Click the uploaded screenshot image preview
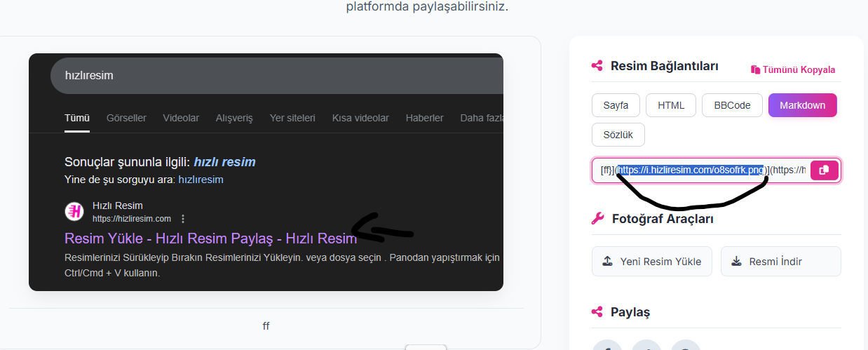This screenshot has width=868, height=350. click(266, 172)
